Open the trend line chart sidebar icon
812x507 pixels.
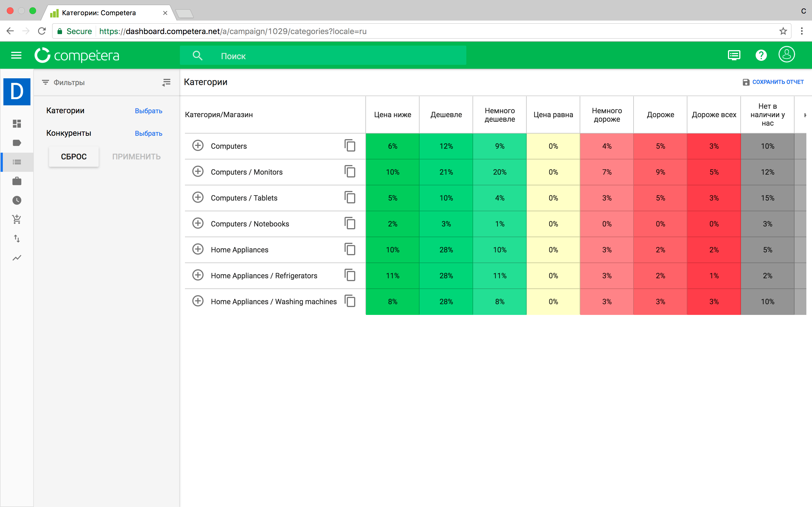pyautogui.click(x=17, y=258)
